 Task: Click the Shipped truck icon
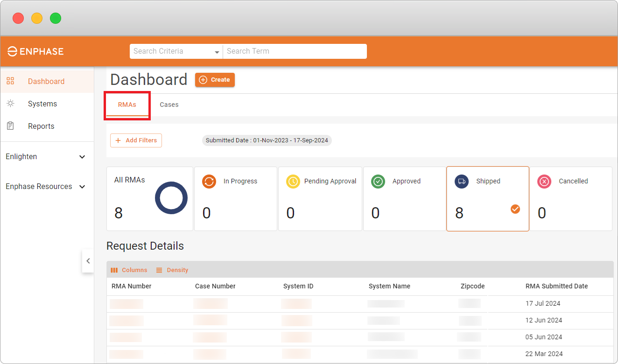pos(462,182)
